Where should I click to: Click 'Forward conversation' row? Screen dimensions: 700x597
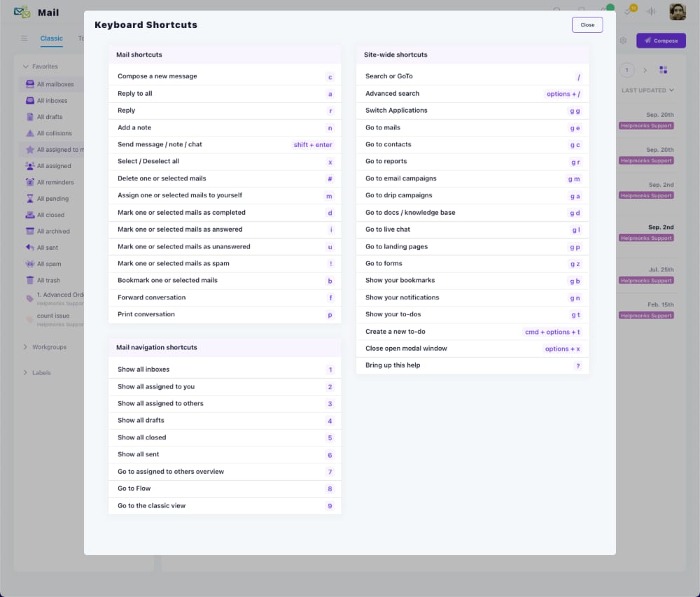click(x=225, y=297)
